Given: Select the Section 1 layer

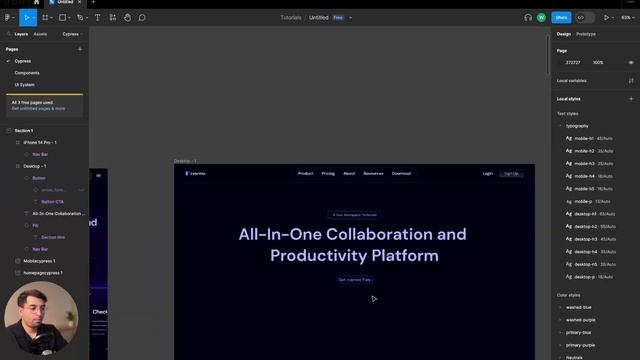Looking at the screenshot, I should click(24, 131).
